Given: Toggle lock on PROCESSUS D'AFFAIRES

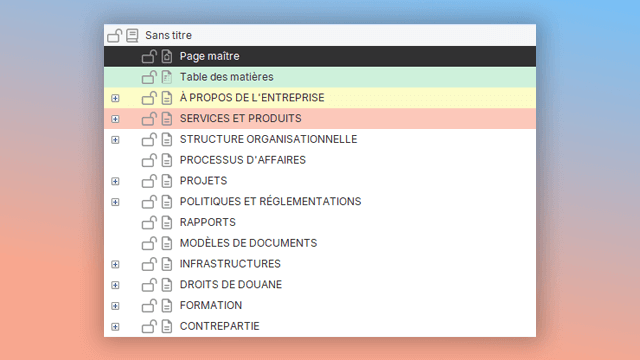Looking at the screenshot, I should point(149,160).
